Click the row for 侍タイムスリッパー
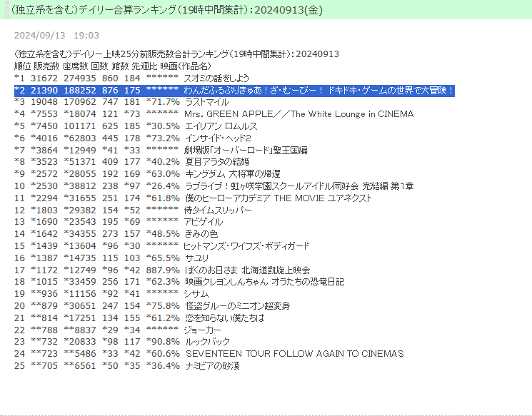The width and height of the screenshot is (532, 416). pyautogui.click(x=133, y=210)
